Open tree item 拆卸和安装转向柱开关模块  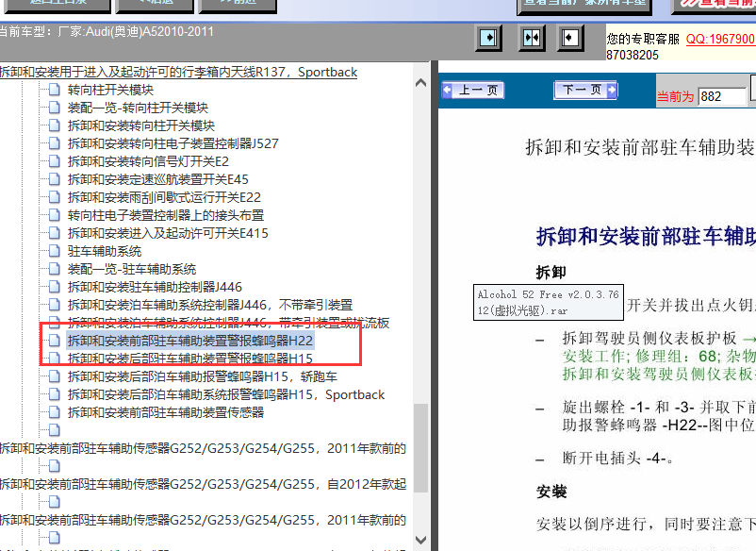point(140,125)
